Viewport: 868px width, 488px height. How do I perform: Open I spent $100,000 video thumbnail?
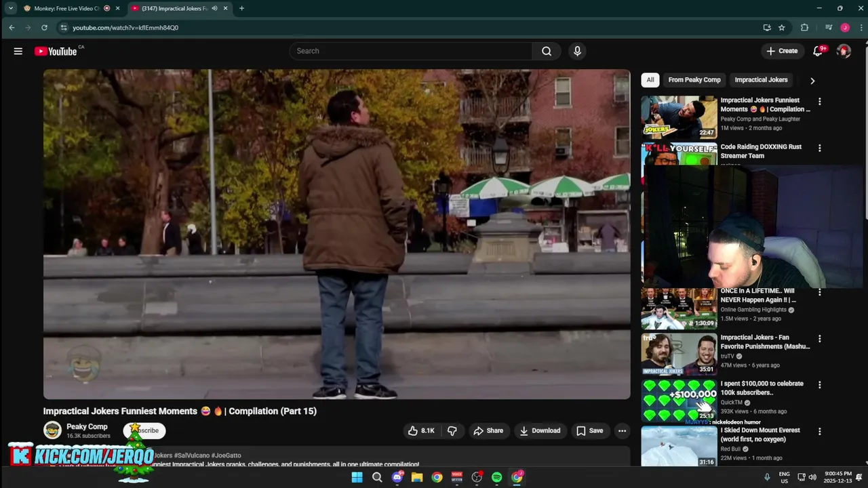click(679, 401)
